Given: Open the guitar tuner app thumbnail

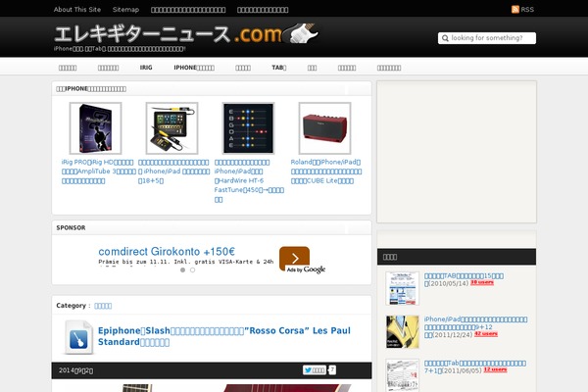Looking at the screenshot, I should pyautogui.click(x=248, y=128).
